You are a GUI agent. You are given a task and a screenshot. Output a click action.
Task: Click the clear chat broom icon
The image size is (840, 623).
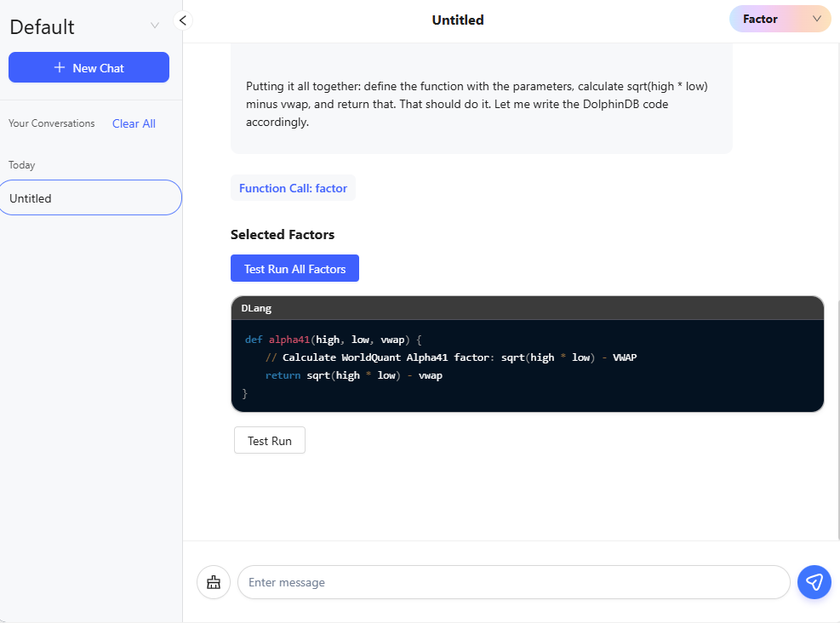tap(214, 582)
